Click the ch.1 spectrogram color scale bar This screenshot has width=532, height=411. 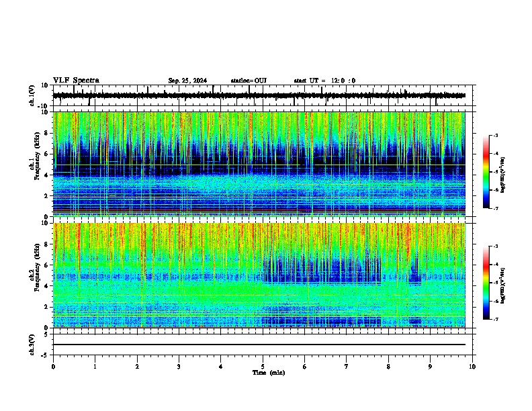[486, 172]
